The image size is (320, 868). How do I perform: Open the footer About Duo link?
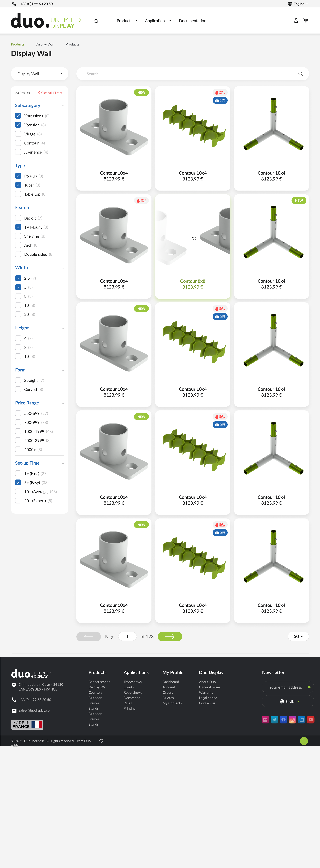point(207,682)
